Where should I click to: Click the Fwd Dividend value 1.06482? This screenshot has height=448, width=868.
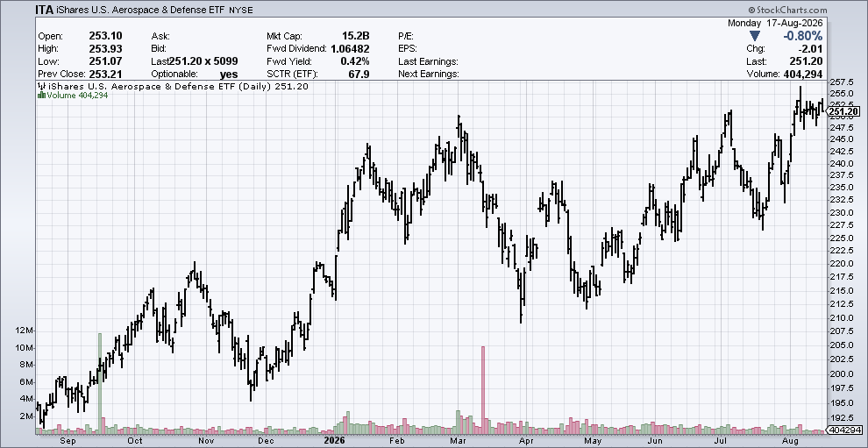click(x=350, y=49)
